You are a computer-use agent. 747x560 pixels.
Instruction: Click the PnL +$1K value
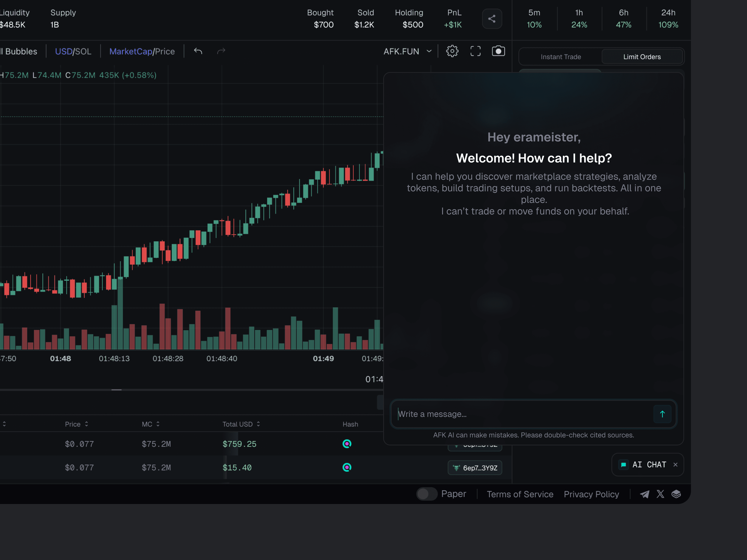[x=452, y=25]
